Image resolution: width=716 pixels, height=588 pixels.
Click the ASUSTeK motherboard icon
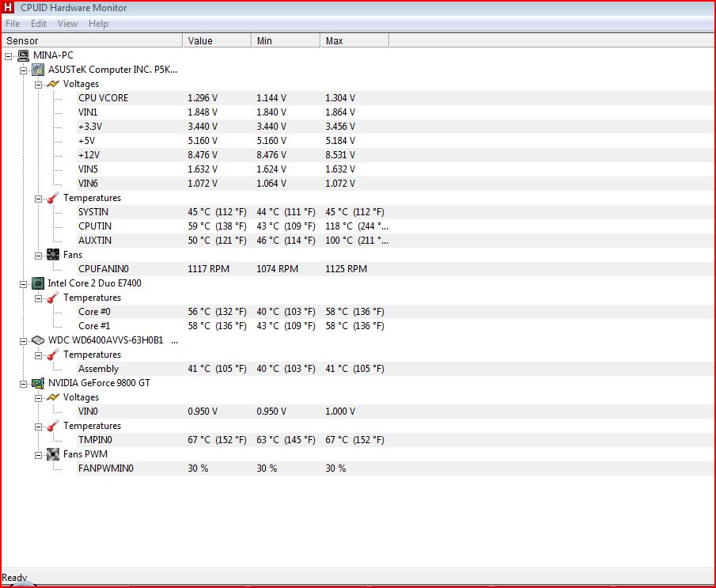click(38, 70)
